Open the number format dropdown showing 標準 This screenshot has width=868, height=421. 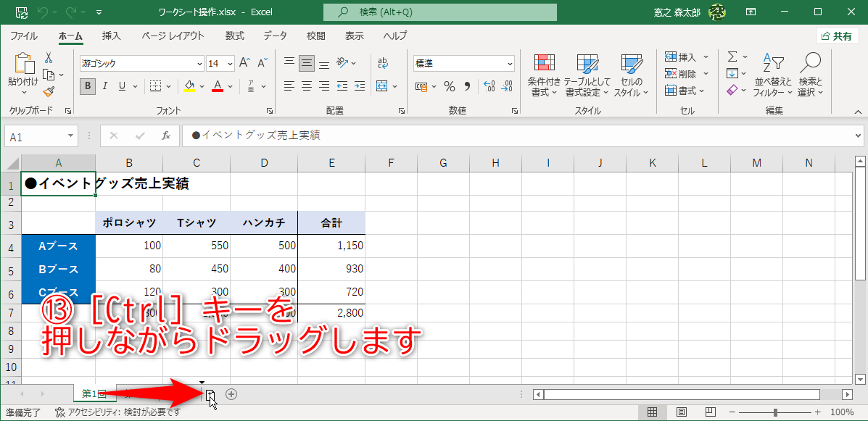click(x=508, y=63)
